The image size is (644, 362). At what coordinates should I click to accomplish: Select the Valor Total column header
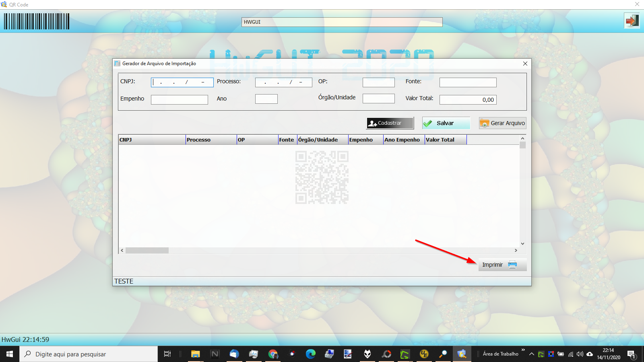446,140
